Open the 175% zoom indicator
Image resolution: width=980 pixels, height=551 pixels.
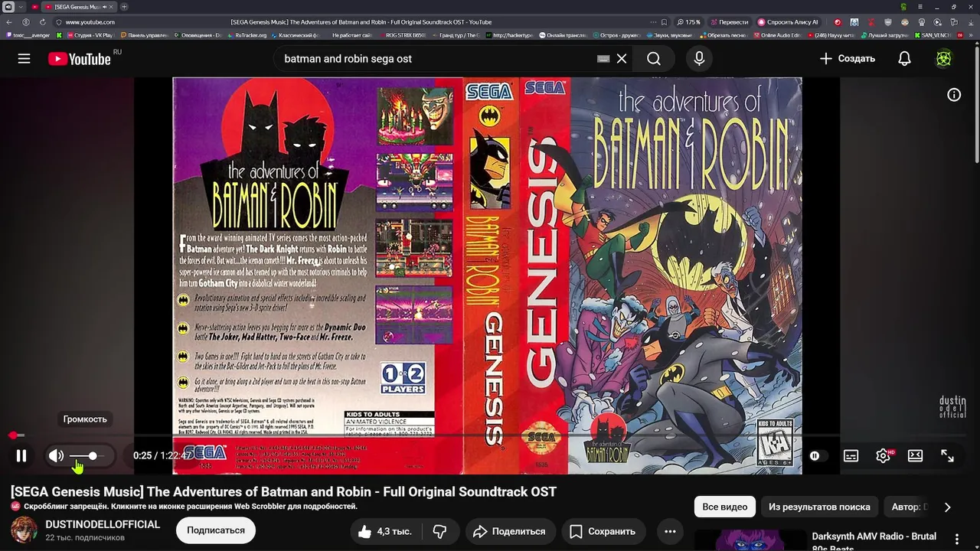click(688, 22)
